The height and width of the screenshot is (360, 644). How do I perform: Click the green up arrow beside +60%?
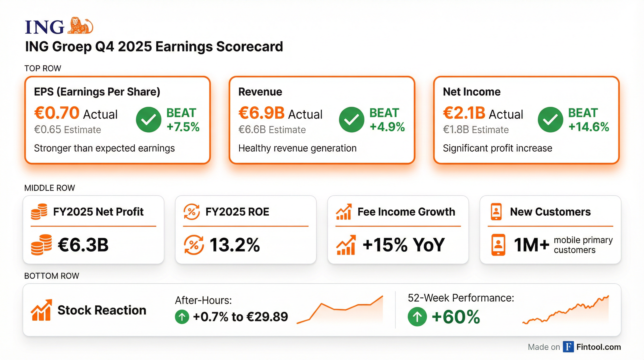coord(417,317)
